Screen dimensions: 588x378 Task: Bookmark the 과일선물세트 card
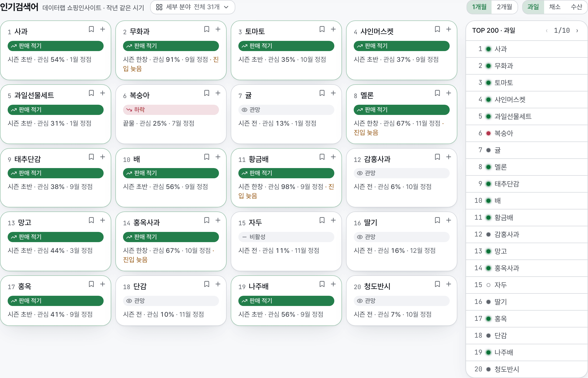coord(91,93)
